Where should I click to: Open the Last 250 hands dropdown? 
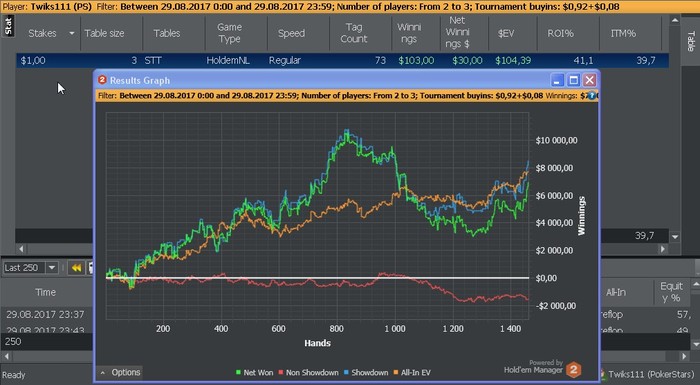(52, 268)
